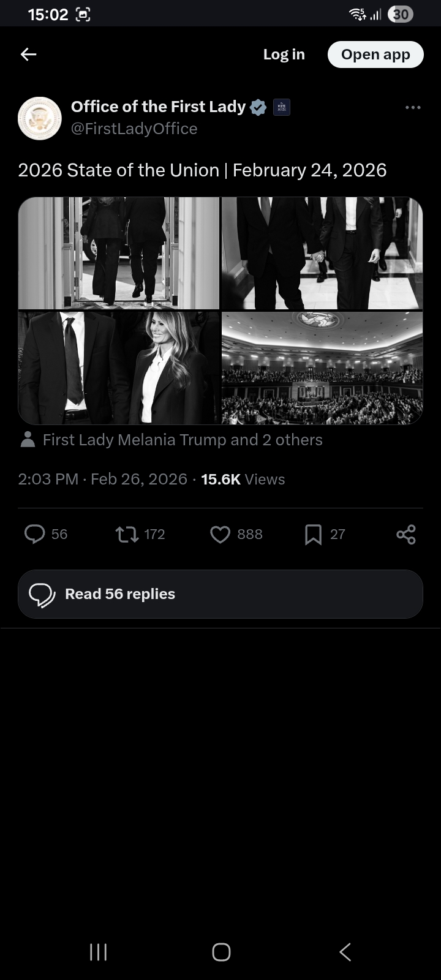Open the bottom-left smiling woman photo
The image size is (441, 980).
[x=119, y=367]
